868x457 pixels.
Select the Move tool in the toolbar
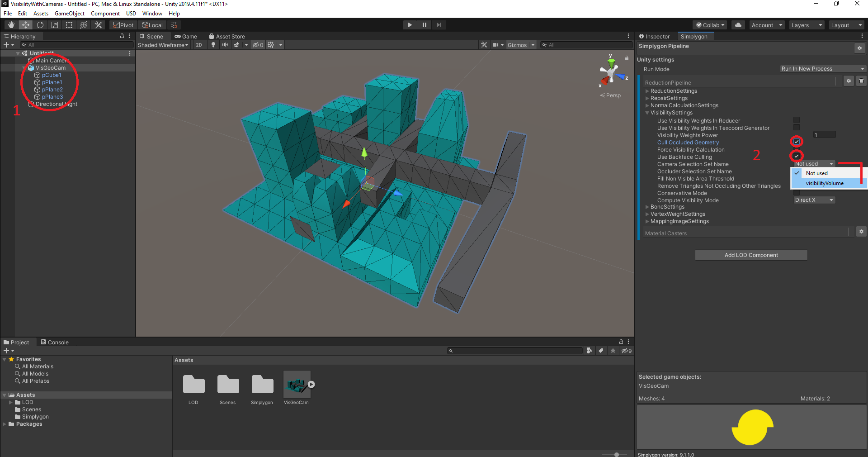coord(25,25)
